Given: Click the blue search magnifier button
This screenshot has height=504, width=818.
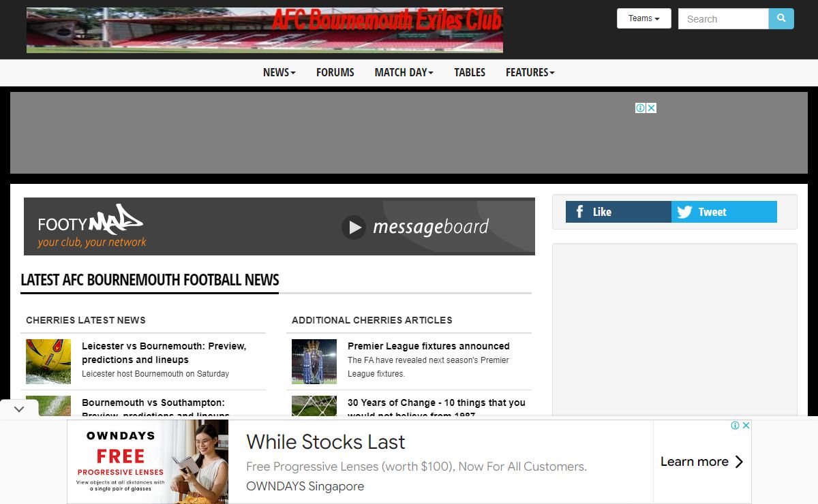Looking at the screenshot, I should (x=781, y=18).
